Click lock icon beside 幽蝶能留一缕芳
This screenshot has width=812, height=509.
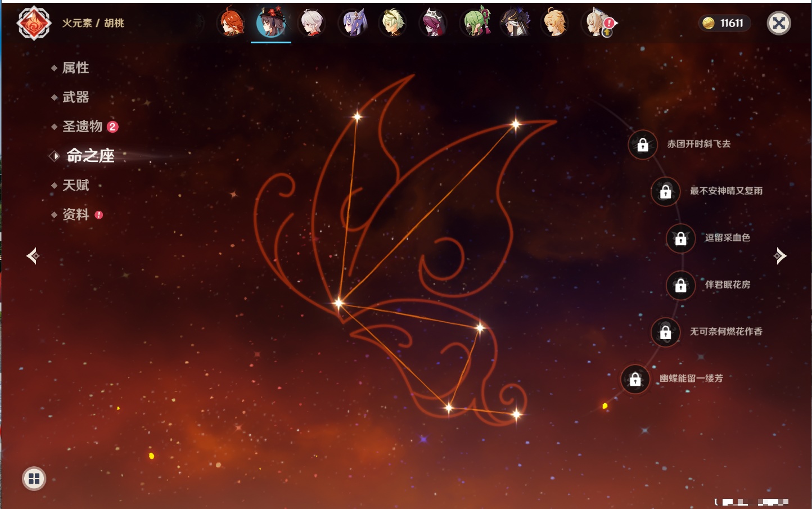[635, 379]
